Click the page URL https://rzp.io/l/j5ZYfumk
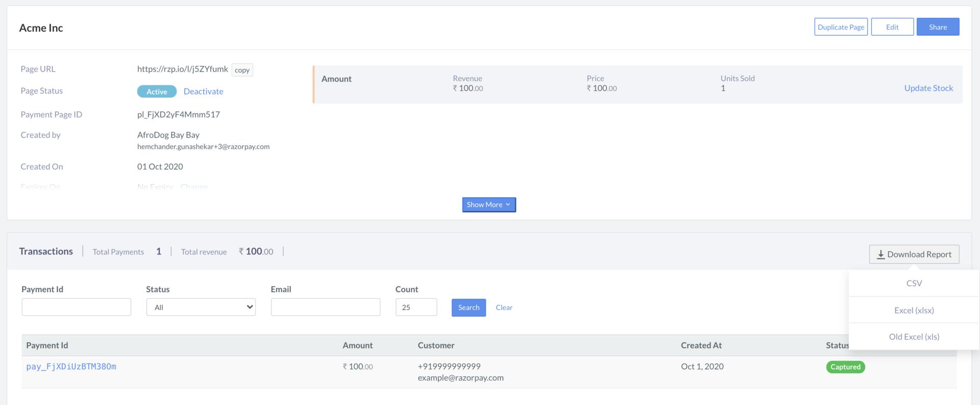 [183, 69]
